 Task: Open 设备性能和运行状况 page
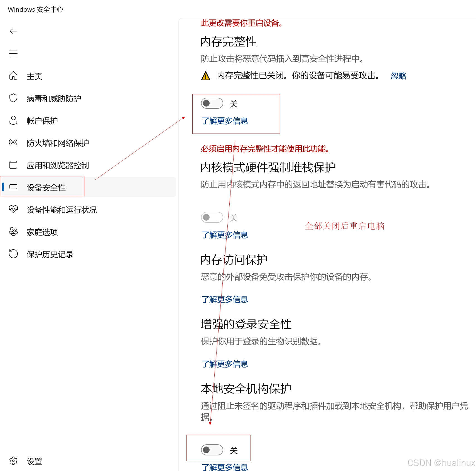pyautogui.click(x=88, y=209)
